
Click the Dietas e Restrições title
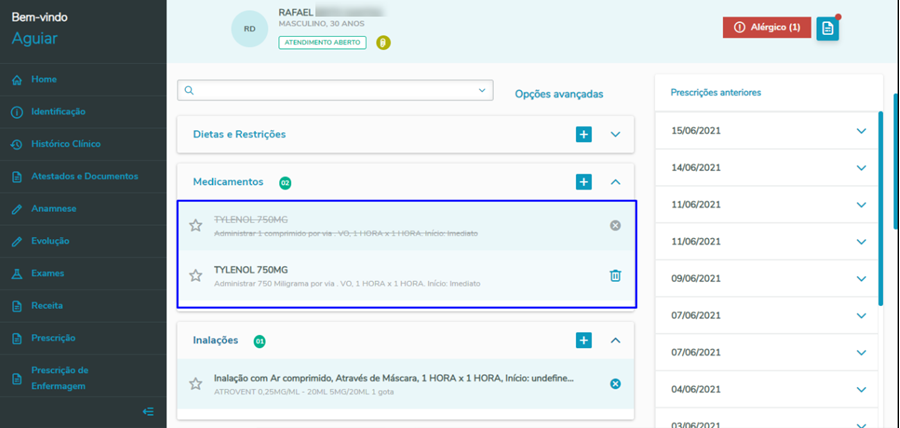(x=239, y=134)
